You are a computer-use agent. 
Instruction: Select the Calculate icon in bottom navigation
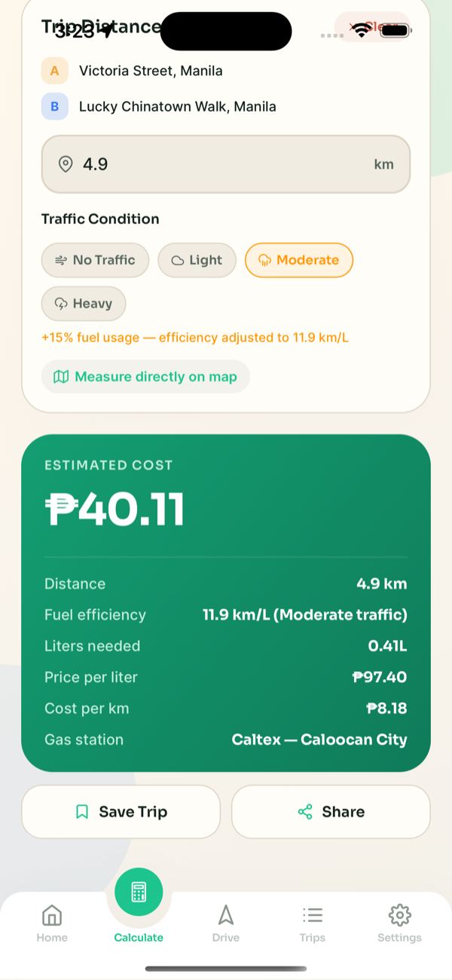pyautogui.click(x=139, y=892)
